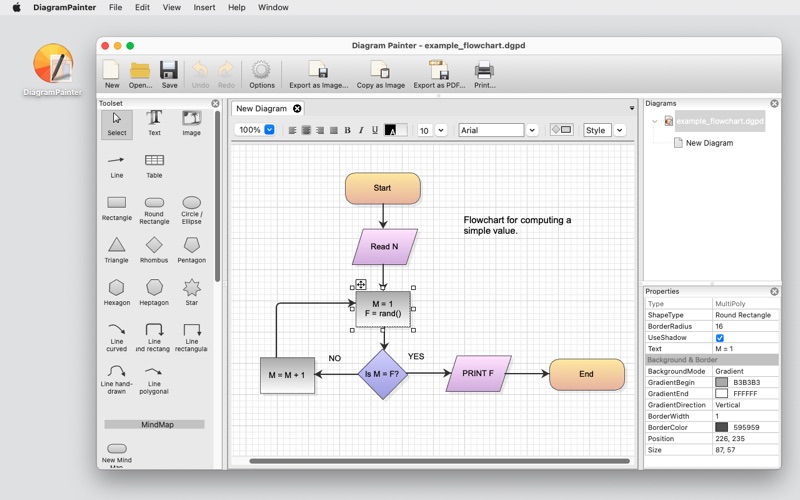Select the Rectangle shape tool
Viewport: 800px width, 500px height.
117,209
